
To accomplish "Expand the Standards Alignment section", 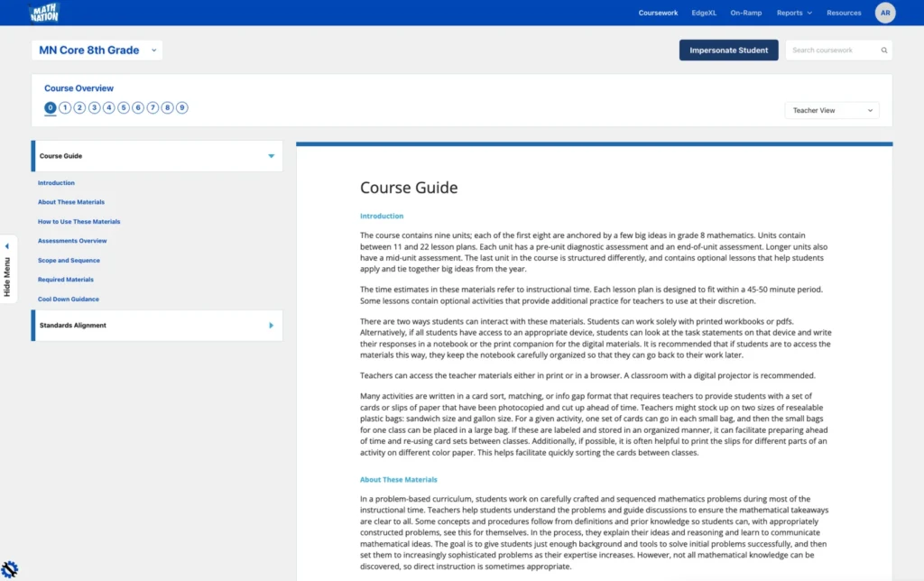I will pos(271,326).
